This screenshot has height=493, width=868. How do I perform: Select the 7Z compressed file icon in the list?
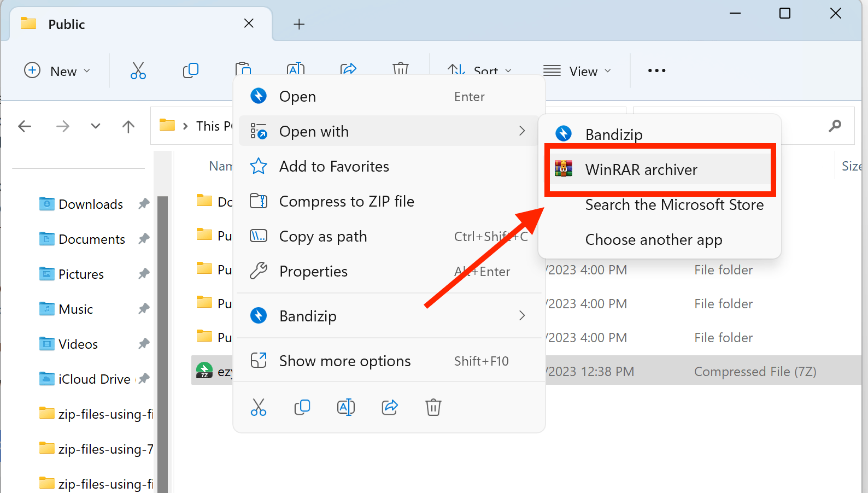pyautogui.click(x=204, y=371)
